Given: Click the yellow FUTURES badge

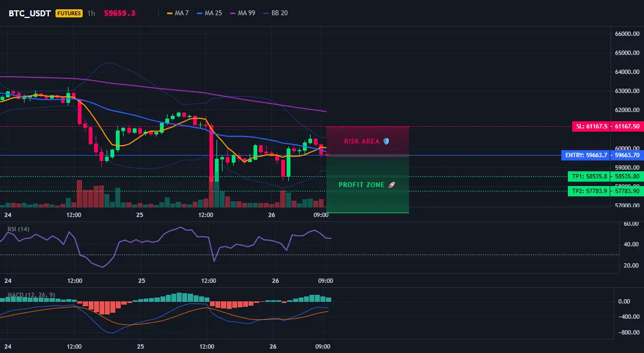Looking at the screenshot, I should point(69,13).
